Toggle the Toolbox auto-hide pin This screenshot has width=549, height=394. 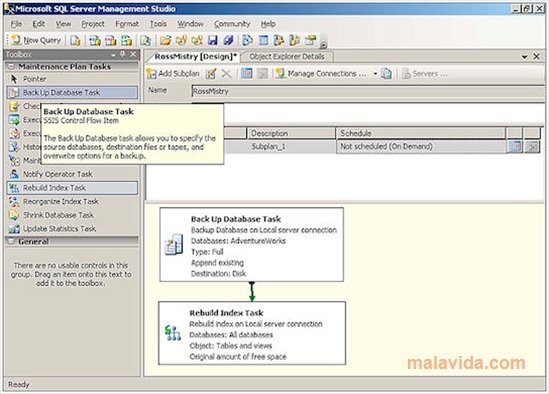(x=123, y=54)
